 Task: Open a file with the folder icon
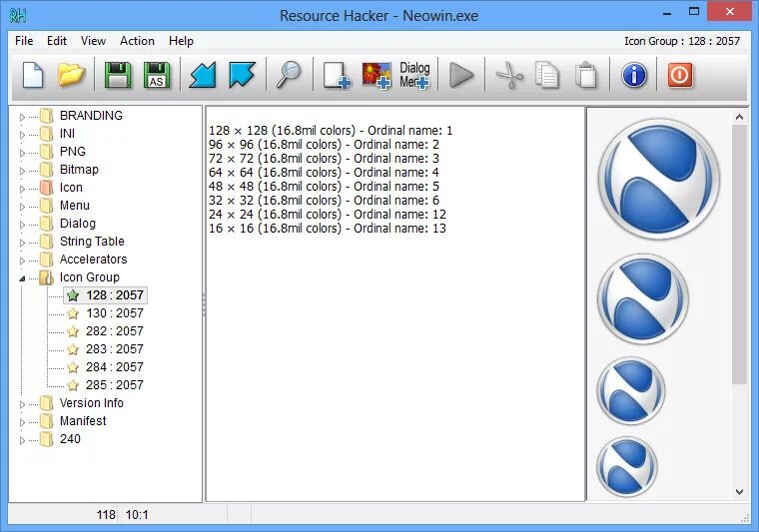coord(71,75)
